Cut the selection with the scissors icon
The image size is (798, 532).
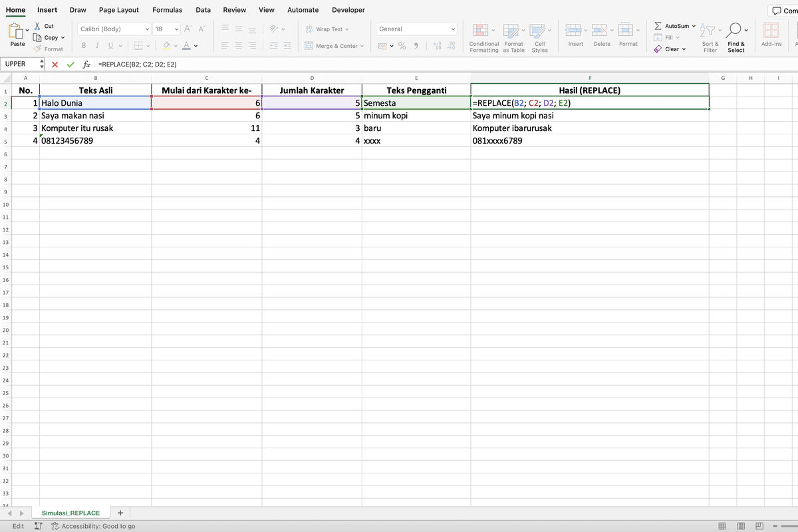[x=38, y=26]
